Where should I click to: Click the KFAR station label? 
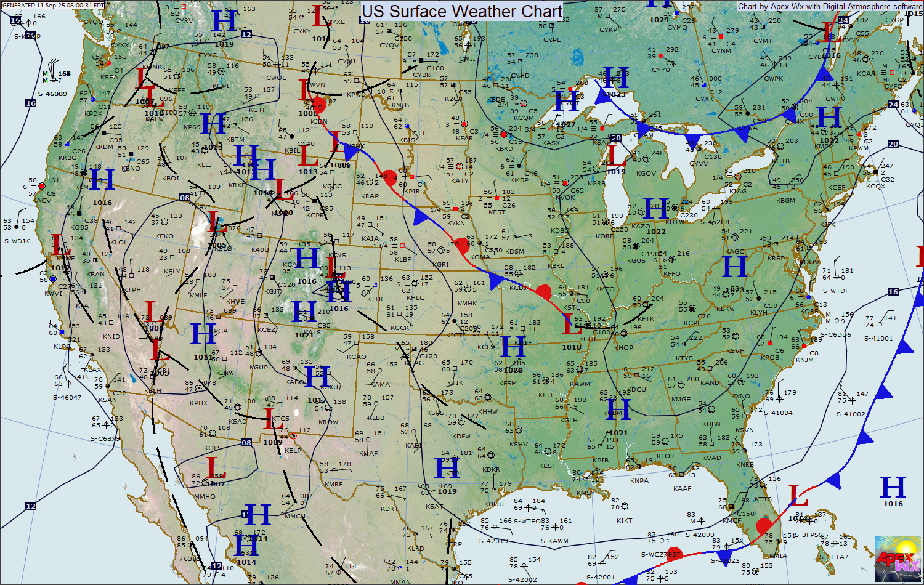(464, 139)
